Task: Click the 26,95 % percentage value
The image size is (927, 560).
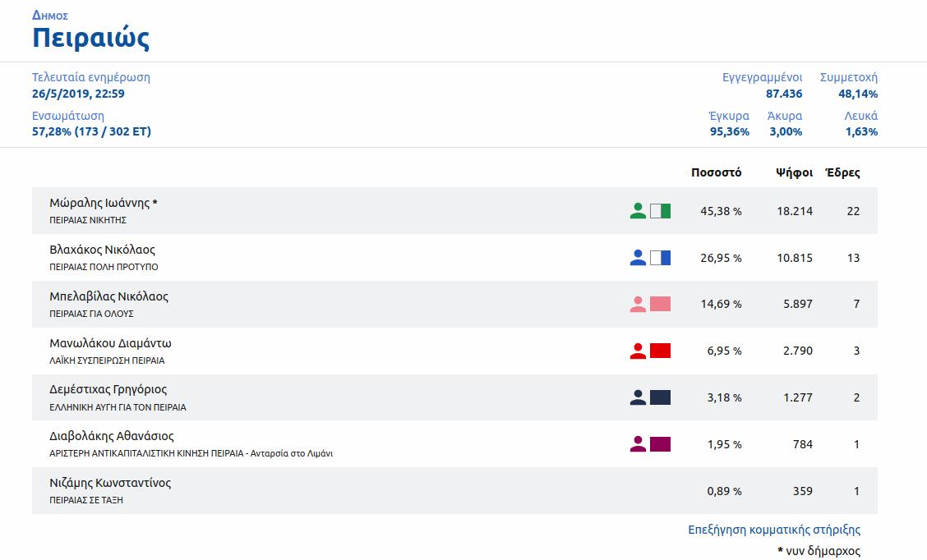Action: (x=721, y=258)
